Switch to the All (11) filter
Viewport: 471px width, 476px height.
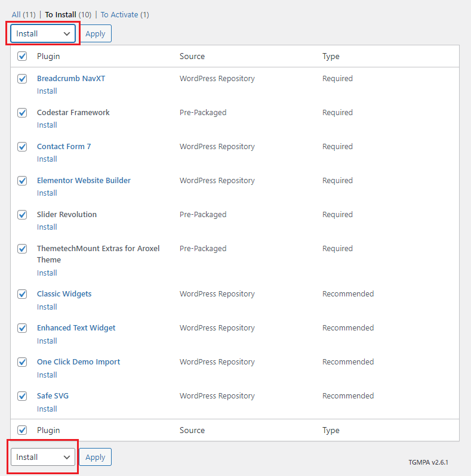tap(24, 14)
